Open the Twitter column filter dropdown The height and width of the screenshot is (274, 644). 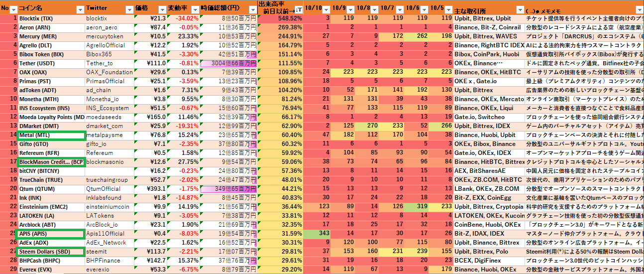128,9
